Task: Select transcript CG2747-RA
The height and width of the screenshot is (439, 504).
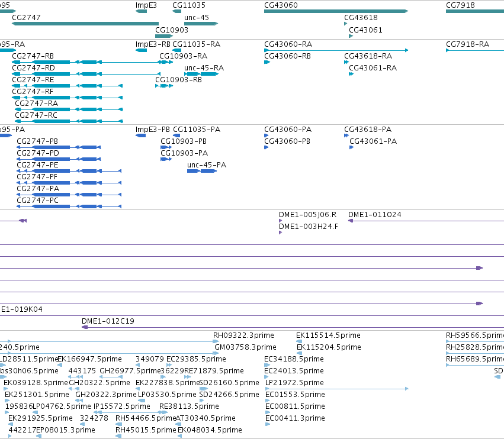Action: (x=69, y=109)
